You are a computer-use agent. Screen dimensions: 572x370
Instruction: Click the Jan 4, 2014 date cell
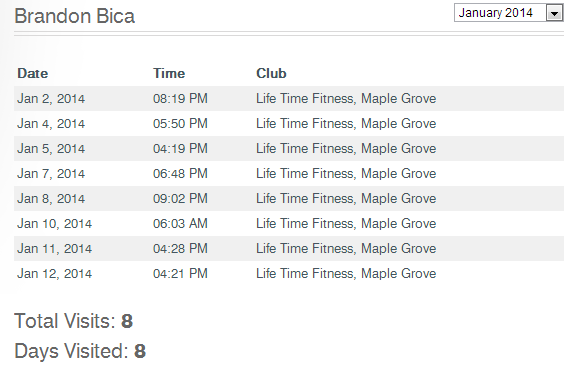tap(51, 124)
